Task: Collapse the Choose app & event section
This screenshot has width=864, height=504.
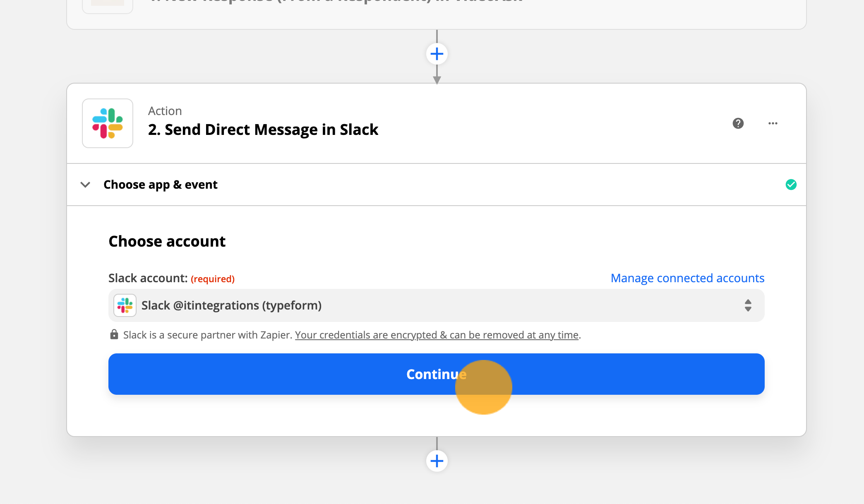Action: click(x=85, y=185)
